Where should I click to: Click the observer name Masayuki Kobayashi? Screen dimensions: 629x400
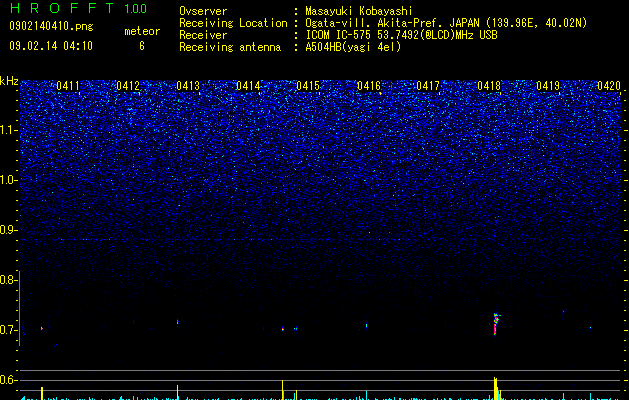click(x=359, y=11)
